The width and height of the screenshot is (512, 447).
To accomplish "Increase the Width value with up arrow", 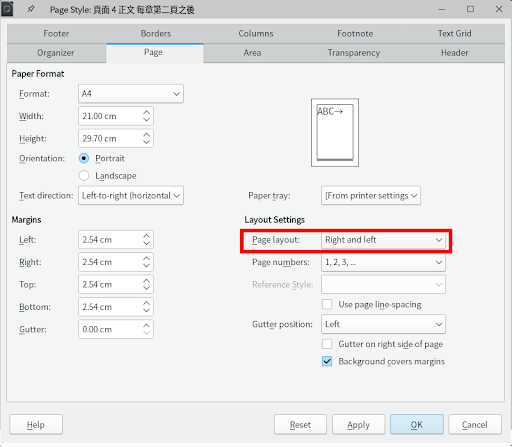I will 147,112.
